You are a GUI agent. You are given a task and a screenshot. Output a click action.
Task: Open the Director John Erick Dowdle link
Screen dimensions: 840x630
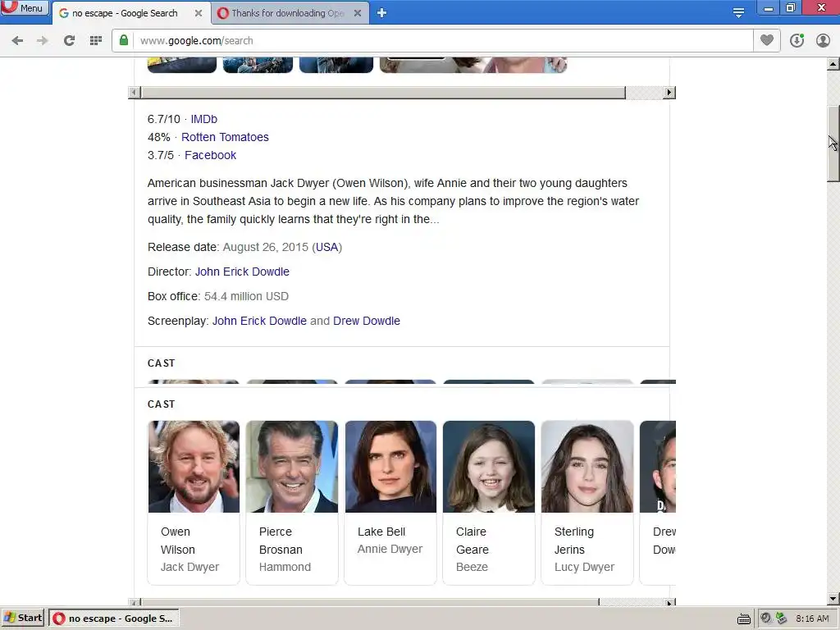(x=242, y=272)
